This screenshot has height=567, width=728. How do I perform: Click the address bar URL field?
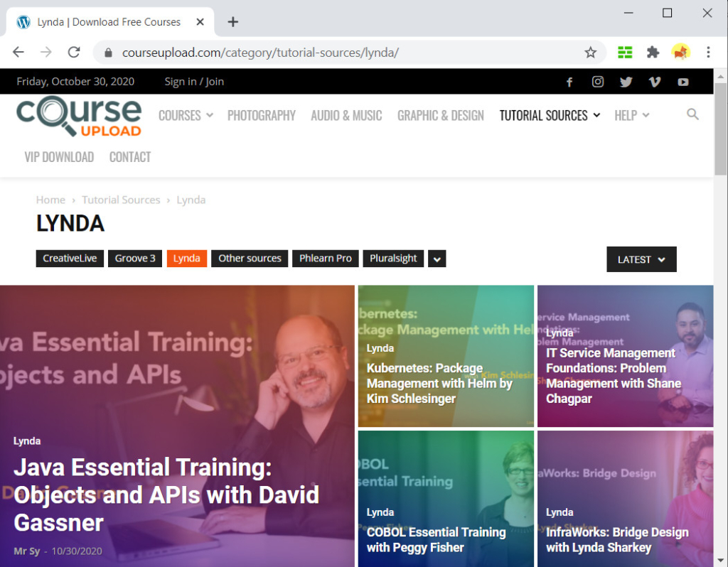point(348,53)
